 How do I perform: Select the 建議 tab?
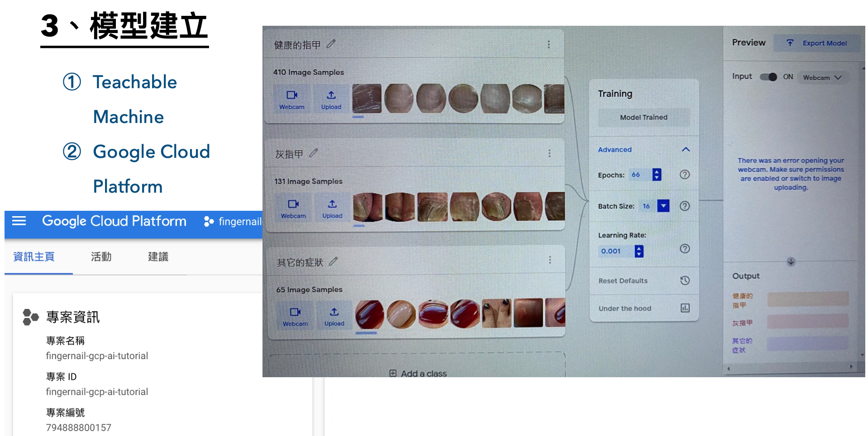coord(158,256)
